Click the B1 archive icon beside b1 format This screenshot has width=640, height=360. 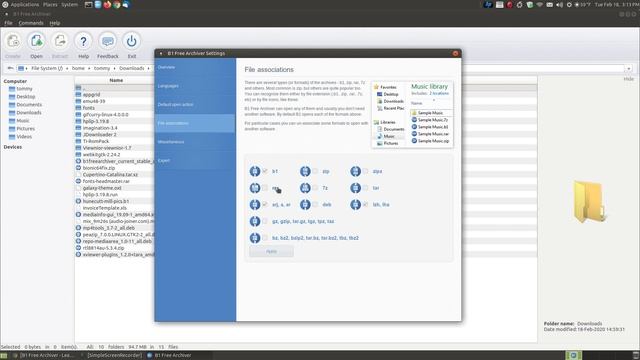coord(255,171)
